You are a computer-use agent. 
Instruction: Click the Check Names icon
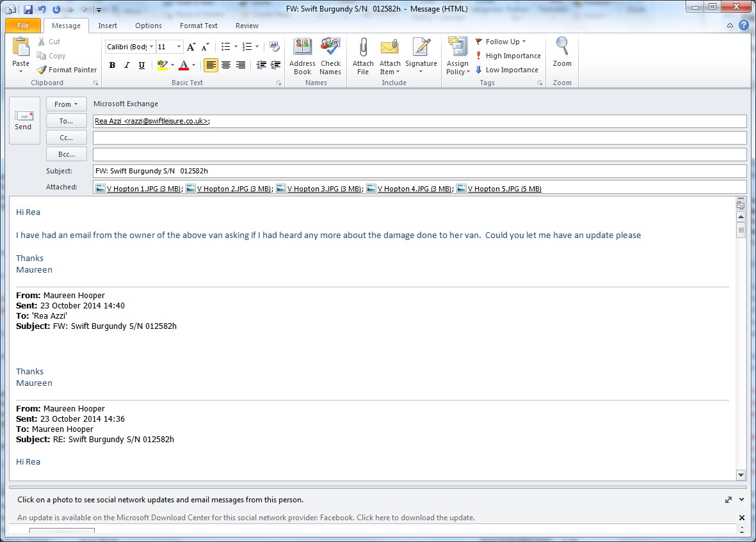[330, 49]
